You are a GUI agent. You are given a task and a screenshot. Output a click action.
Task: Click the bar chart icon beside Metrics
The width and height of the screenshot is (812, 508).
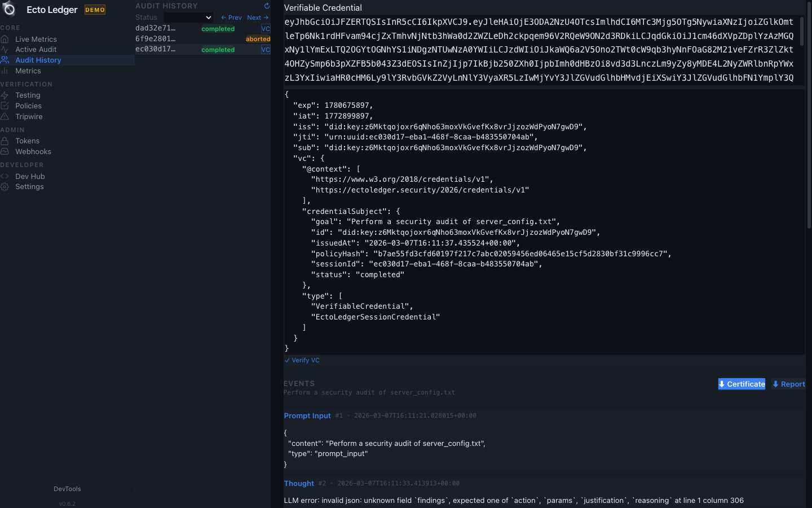click(x=5, y=71)
